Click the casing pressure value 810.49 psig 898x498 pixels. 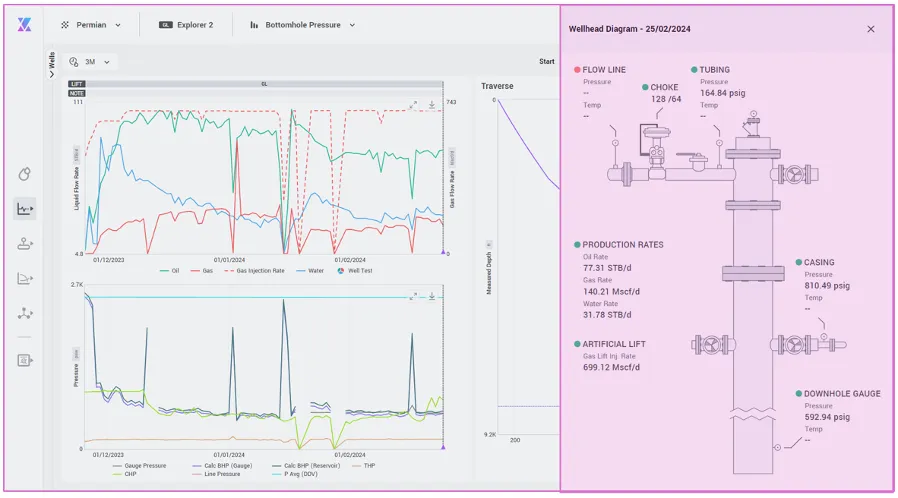click(x=827, y=286)
